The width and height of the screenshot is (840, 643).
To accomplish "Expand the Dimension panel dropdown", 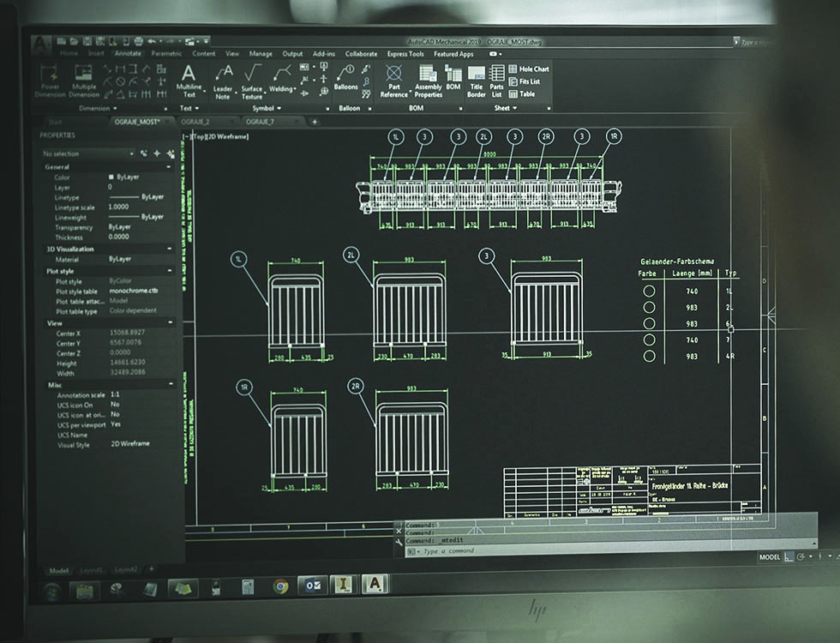I will [x=98, y=108].
